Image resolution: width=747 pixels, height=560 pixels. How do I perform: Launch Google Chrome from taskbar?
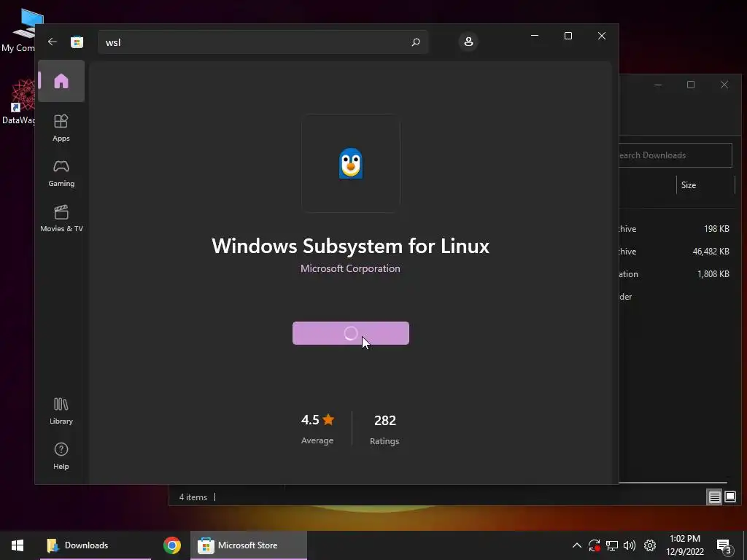pos(172,545)
